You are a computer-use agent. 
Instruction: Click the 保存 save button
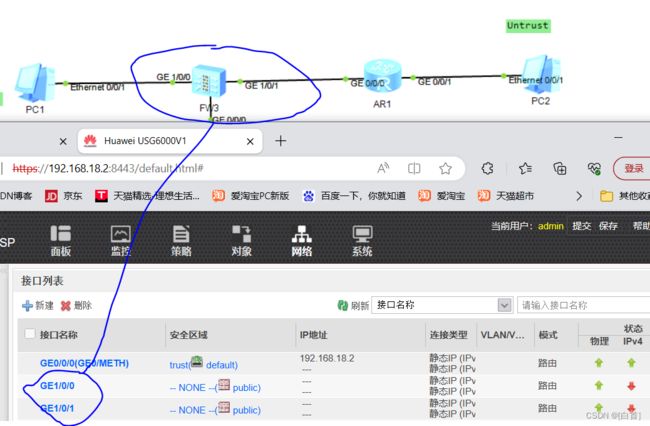(608, 226)
